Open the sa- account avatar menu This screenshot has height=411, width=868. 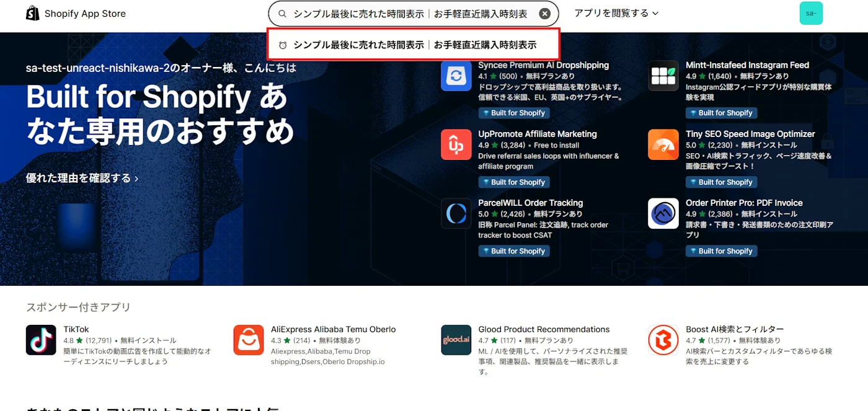click(811, 12)
